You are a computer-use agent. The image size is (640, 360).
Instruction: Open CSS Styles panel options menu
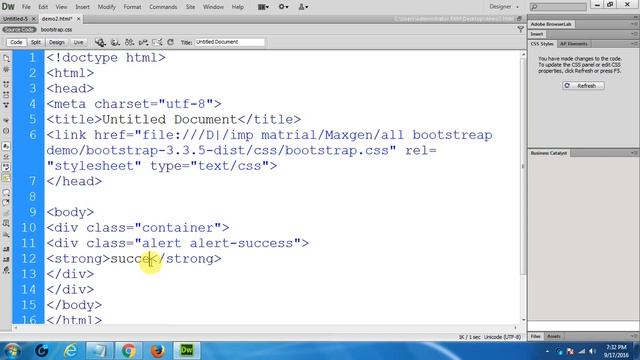coord(633,44)
